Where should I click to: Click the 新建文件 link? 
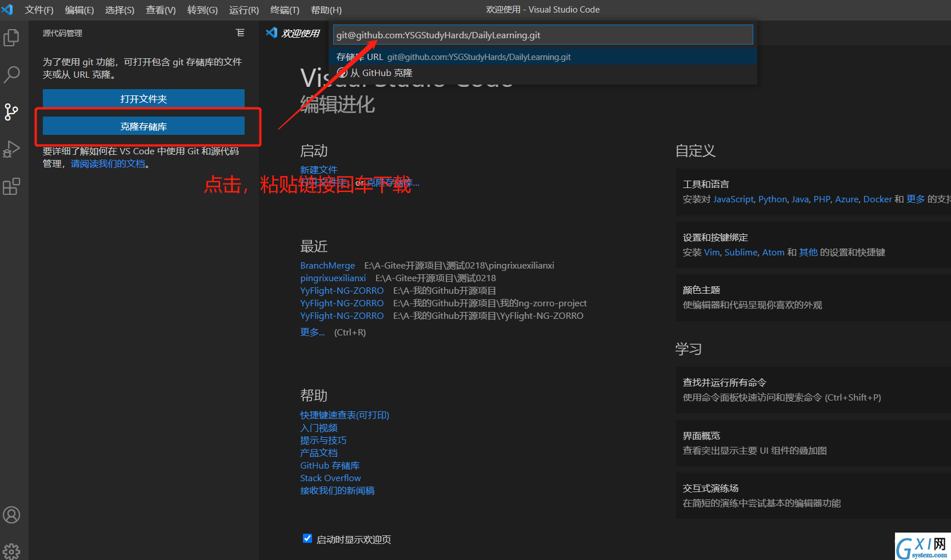point(319,170)
